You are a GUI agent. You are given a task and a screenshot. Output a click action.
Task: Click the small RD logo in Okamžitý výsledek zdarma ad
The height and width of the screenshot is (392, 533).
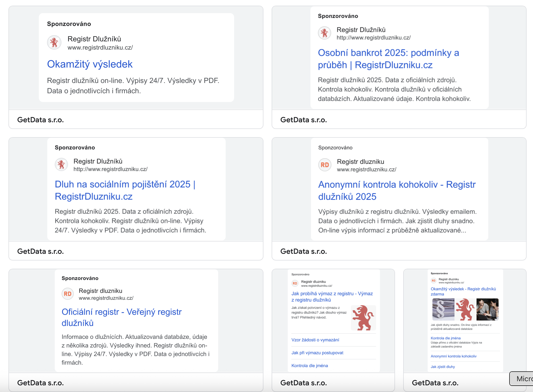pyautogui.click(x=434, y=281)
